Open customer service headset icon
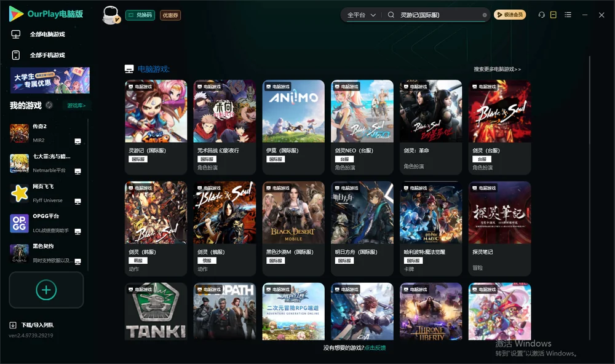This screenshot has width=615, height=364. tap(541, 15)
